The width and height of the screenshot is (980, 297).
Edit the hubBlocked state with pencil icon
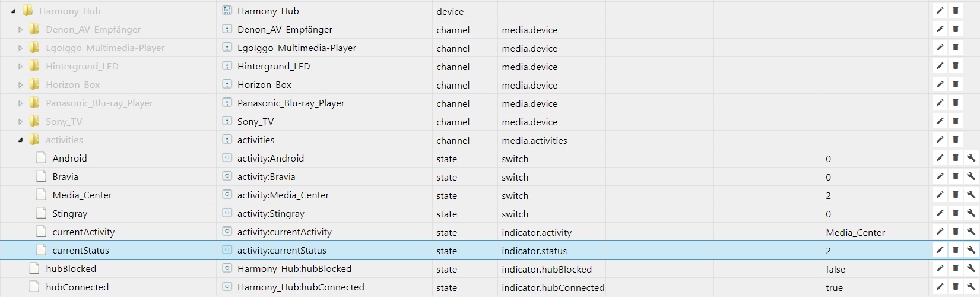tap(940, 268)
